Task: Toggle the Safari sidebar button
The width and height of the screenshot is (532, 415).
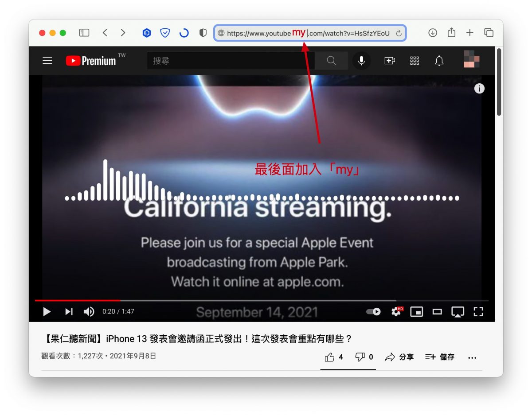Action: click(84, 33)
